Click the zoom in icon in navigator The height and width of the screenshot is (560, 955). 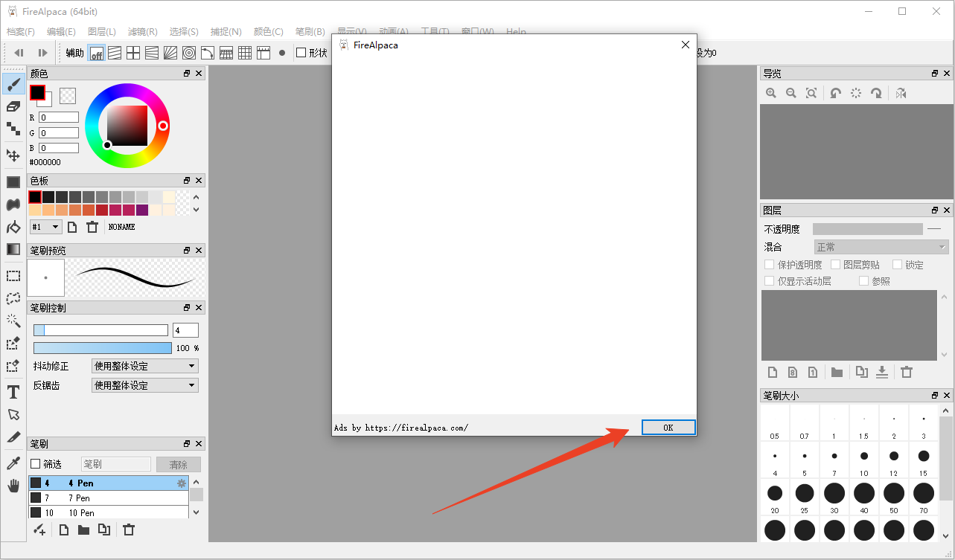[771, 93]
